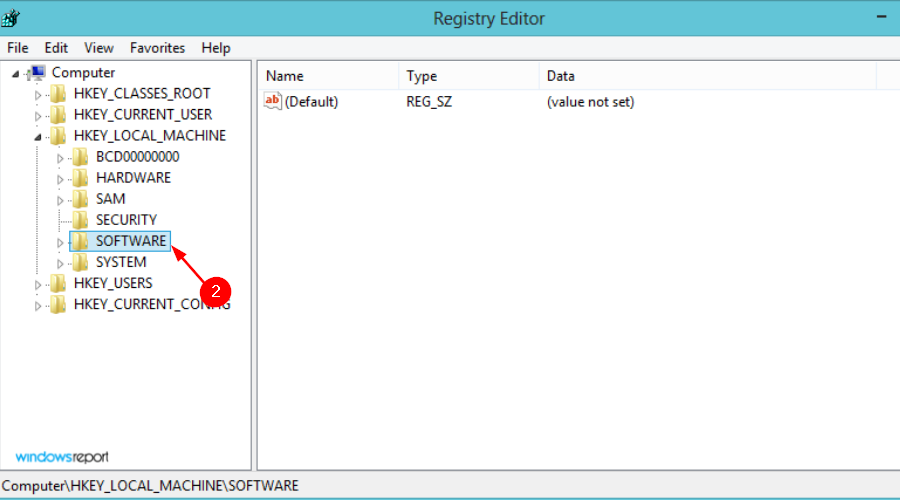The height and width of the screenshot is (500, 900).
Task: Sort values by Data column header
Action: pos(708,76)
